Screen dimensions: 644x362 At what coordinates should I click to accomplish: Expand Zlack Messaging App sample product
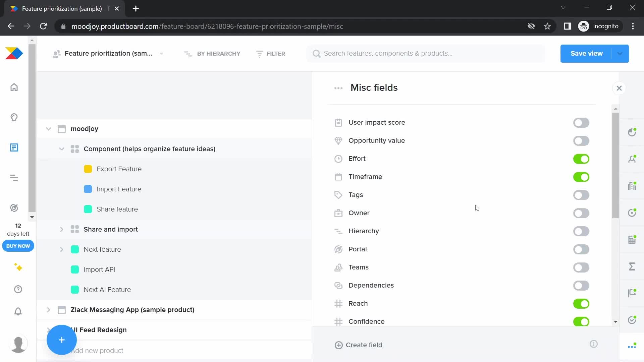[x=49, y=310]
